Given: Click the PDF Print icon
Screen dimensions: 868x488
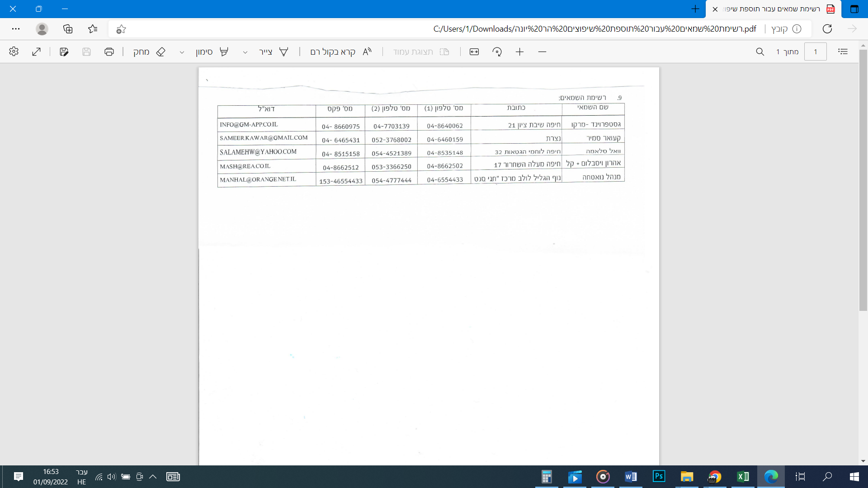Looking at the screenshot, I should pos(109,52).
